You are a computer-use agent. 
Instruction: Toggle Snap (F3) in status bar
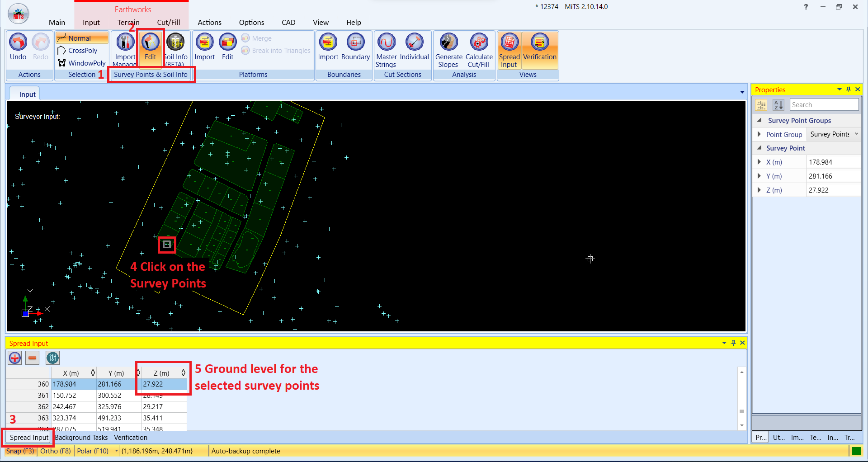[20, 451]
